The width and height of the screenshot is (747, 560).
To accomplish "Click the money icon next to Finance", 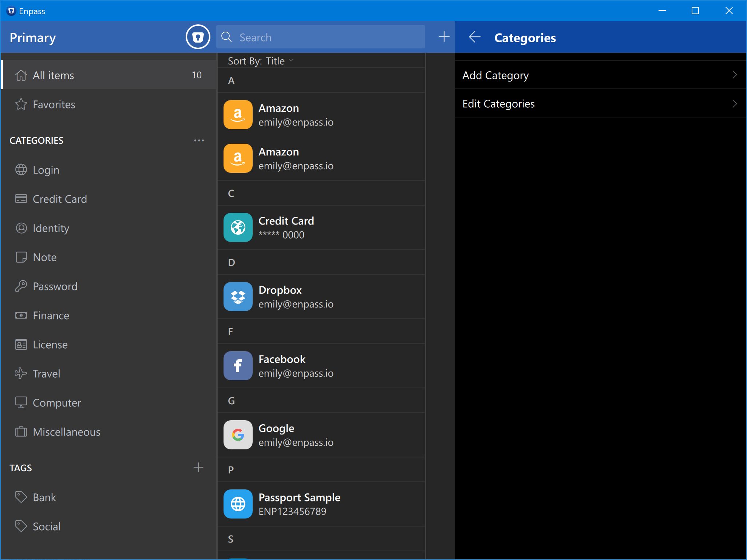I will pyautogui.click(x=21, y=315).
